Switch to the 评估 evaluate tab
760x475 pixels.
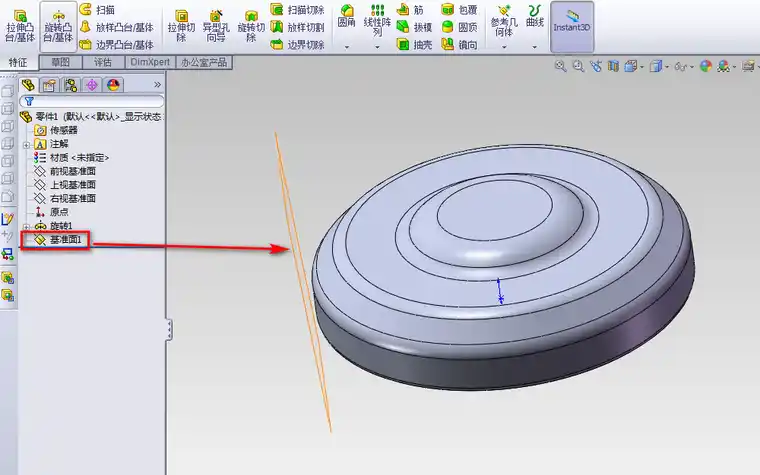click(x=103, y=62)
